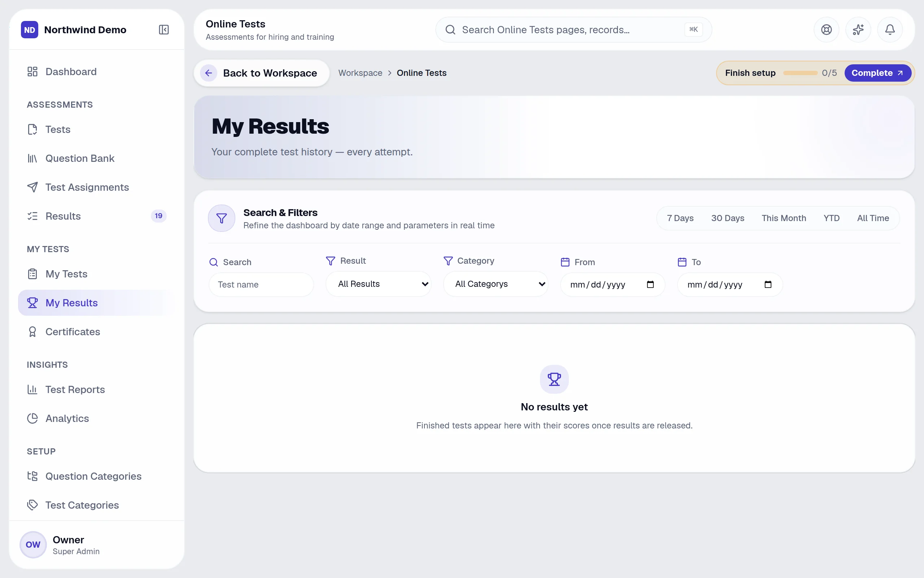The width and height of the screenshot is (924, 578).
Task: Select the All Time range
Action: 873,218
